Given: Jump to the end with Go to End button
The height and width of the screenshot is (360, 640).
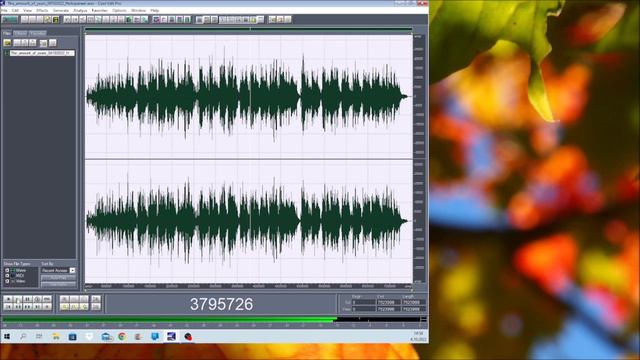Looking at the screenshot, I should (x=37, y=307).
